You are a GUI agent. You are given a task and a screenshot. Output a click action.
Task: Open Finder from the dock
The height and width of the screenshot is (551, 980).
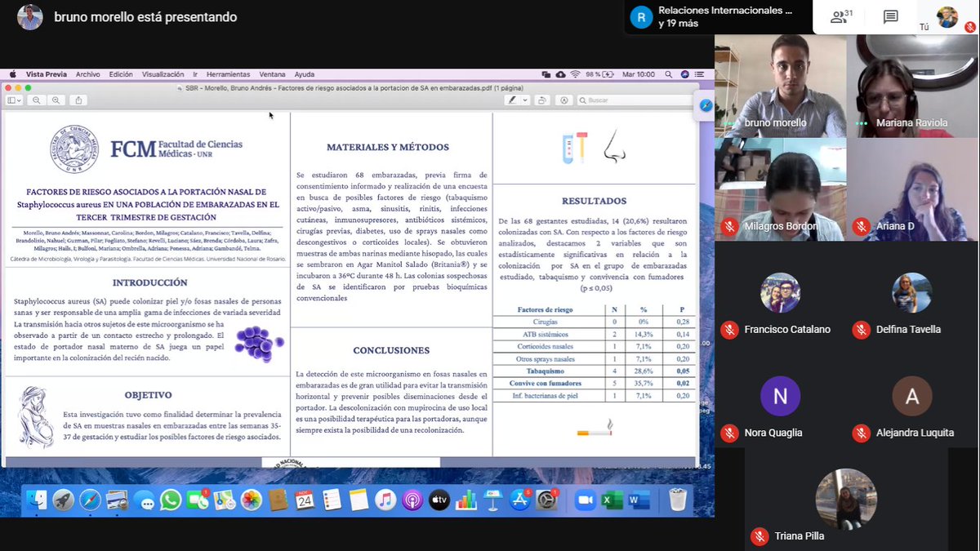pos(37,500)
